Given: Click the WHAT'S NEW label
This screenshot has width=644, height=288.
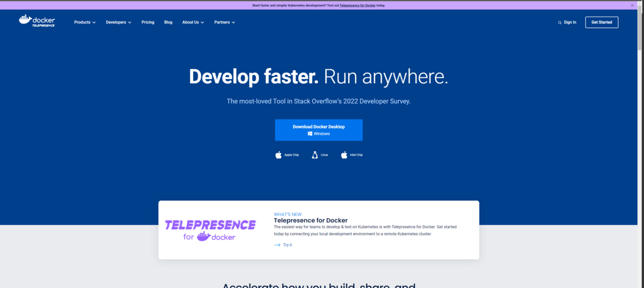Looking at the screenshot, I should coord(288,214).
